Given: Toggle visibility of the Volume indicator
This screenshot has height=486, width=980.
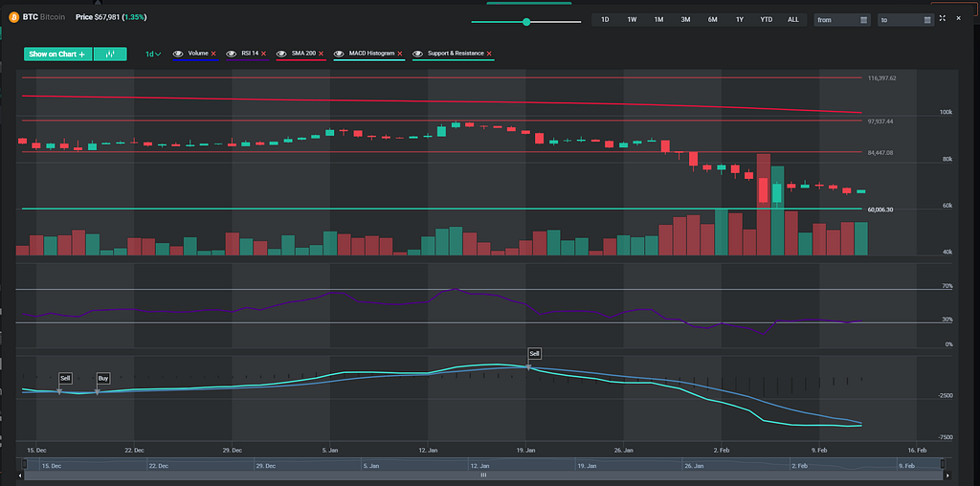Looking at the screenshot, I should click(x=179, y=54).
